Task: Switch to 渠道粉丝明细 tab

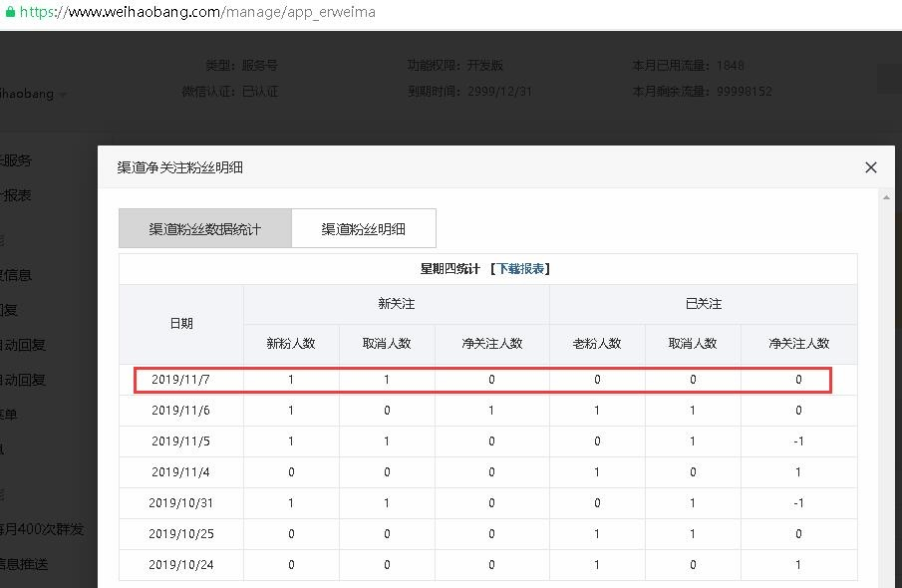Action: click(364, 228)
